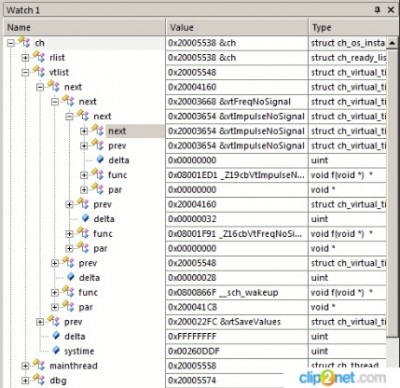
Task: Click the icon of func valued 0x08001F91
Action: coord(83,233)
